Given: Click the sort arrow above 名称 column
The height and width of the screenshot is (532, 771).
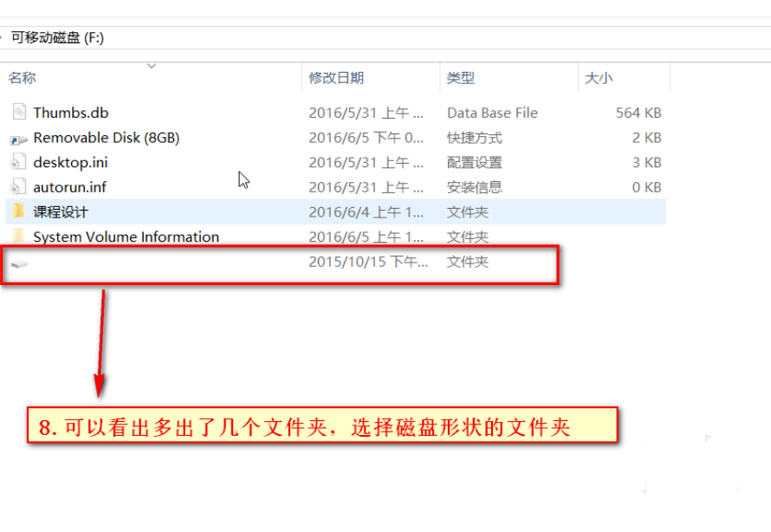Looking at the screenshot, I should pyautogui.click(x=152, y=65).
